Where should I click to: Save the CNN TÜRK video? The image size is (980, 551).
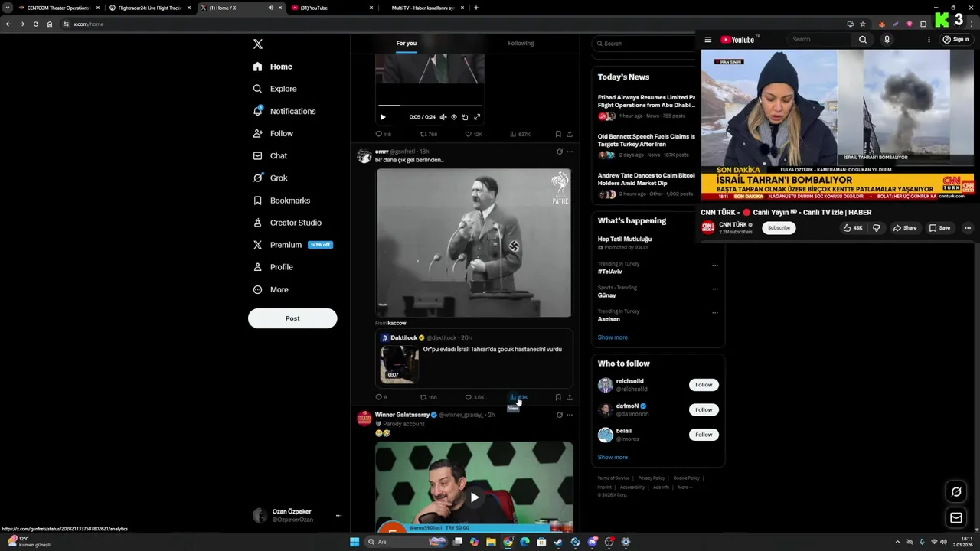point(939,228)
